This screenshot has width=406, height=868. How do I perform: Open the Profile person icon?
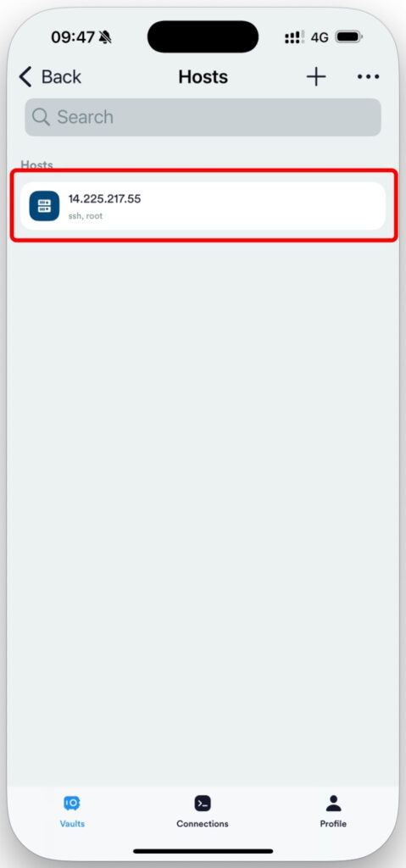click(333, 804)
